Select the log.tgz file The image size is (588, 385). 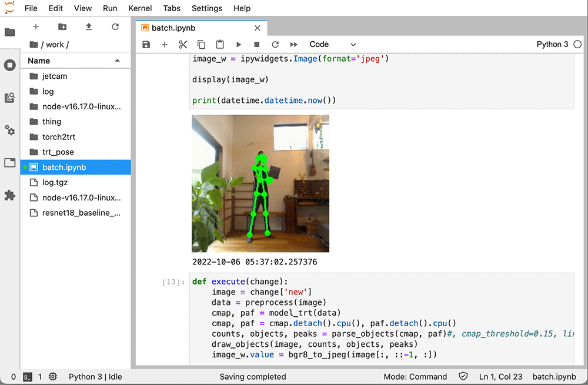(x=75, y=182)
